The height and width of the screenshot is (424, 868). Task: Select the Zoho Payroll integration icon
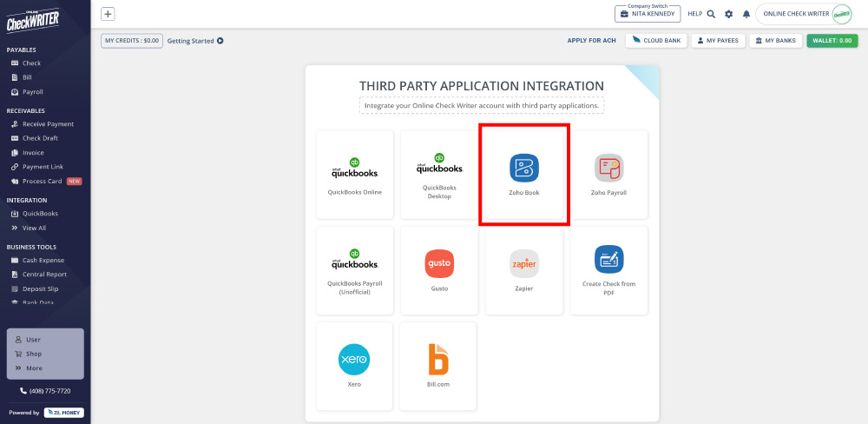coord(609,168)
